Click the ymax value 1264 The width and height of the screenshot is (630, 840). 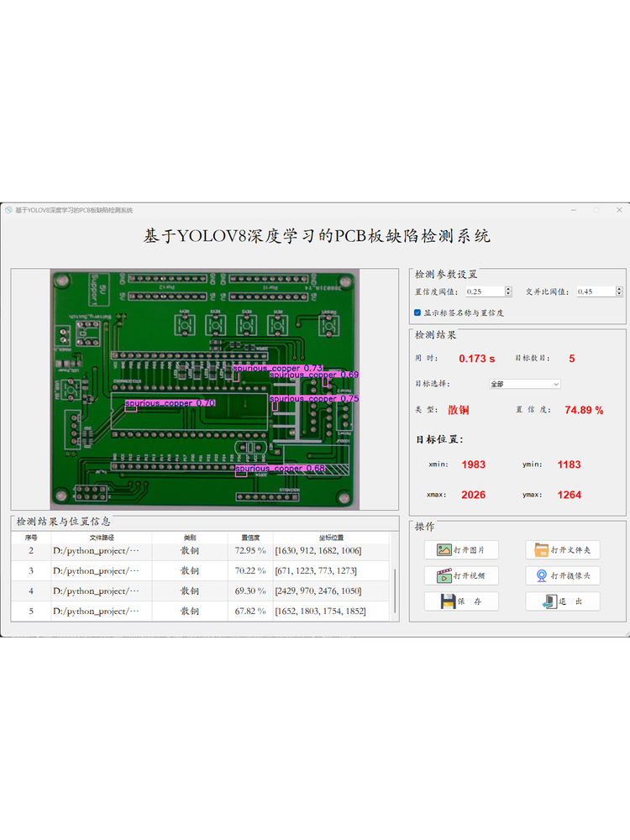pyautogui.click(x=569, y=495)
